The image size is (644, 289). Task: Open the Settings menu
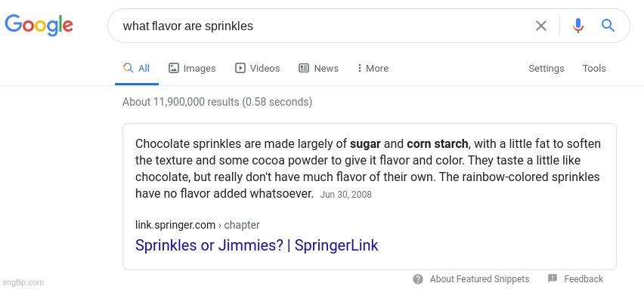[x=546, y=69]
